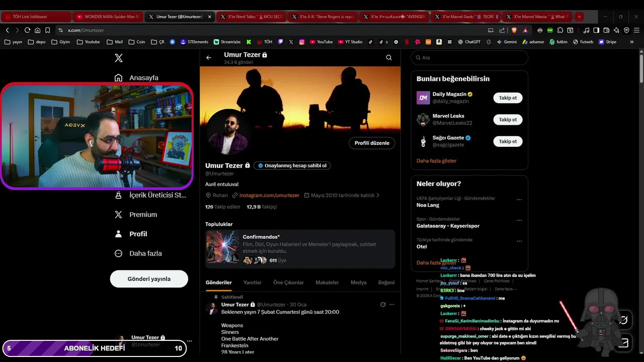Open the Daha fazla sidebar menu

coord(138,253)
